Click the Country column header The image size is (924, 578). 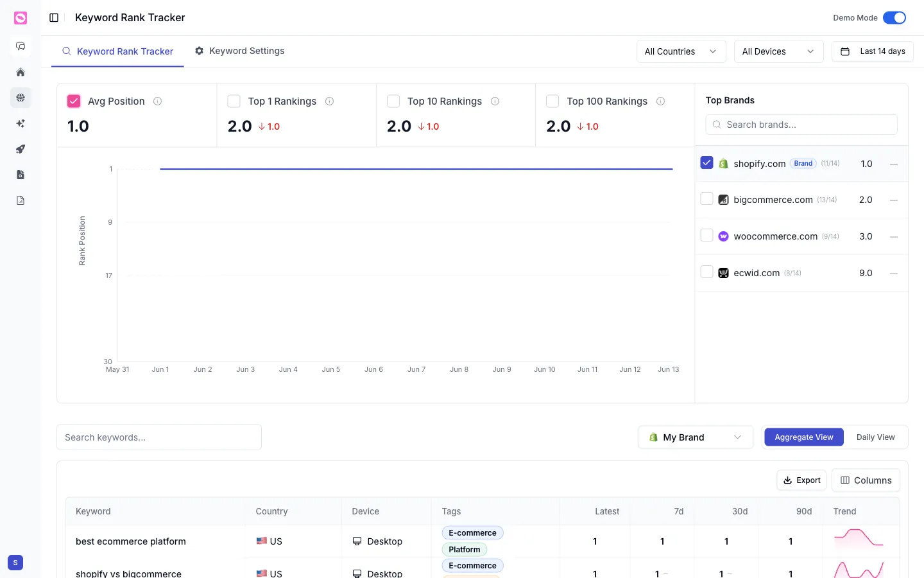tap(272, 512)
